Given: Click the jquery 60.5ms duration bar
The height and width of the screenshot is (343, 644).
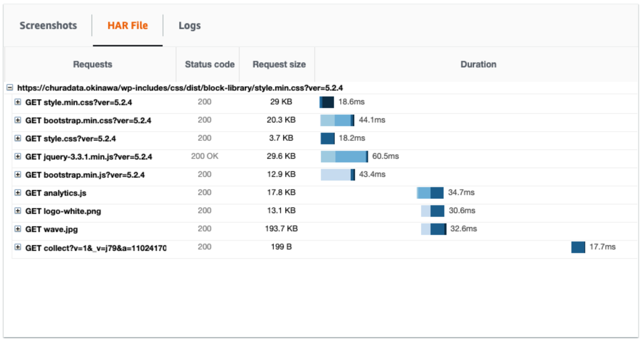Looking at the screenshot, I should (344, 157).
